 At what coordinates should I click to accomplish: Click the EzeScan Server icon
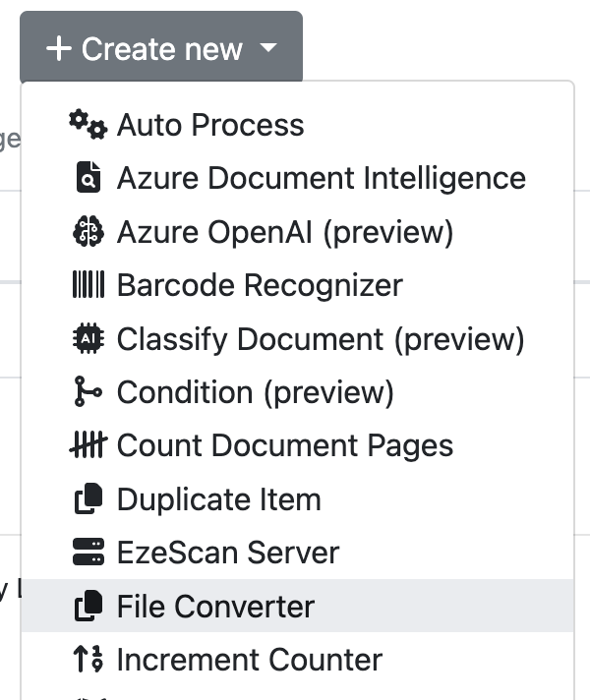88,552
